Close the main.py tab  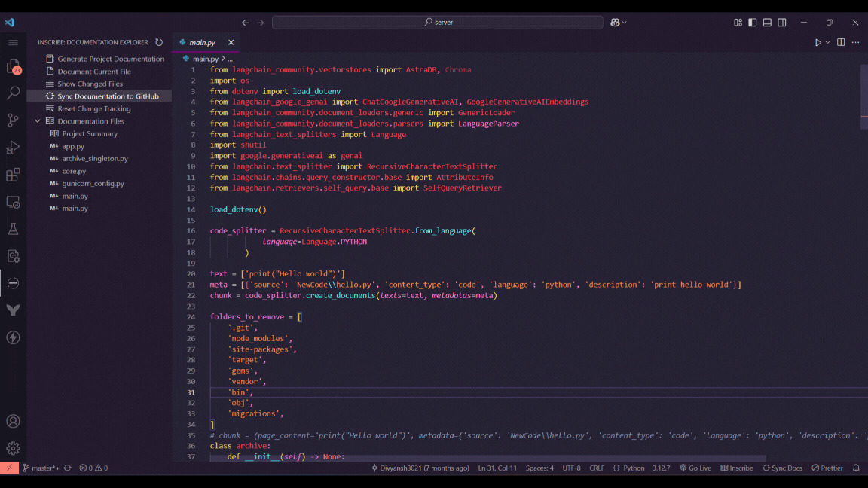coord(231,43)
